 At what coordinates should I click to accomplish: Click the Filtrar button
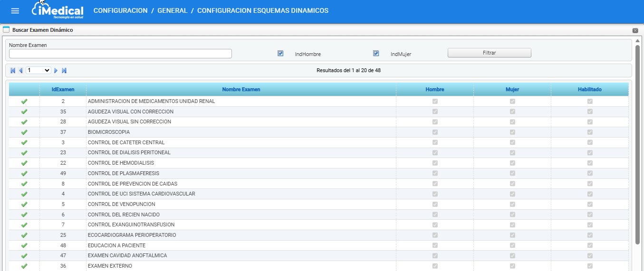point(489,53)
